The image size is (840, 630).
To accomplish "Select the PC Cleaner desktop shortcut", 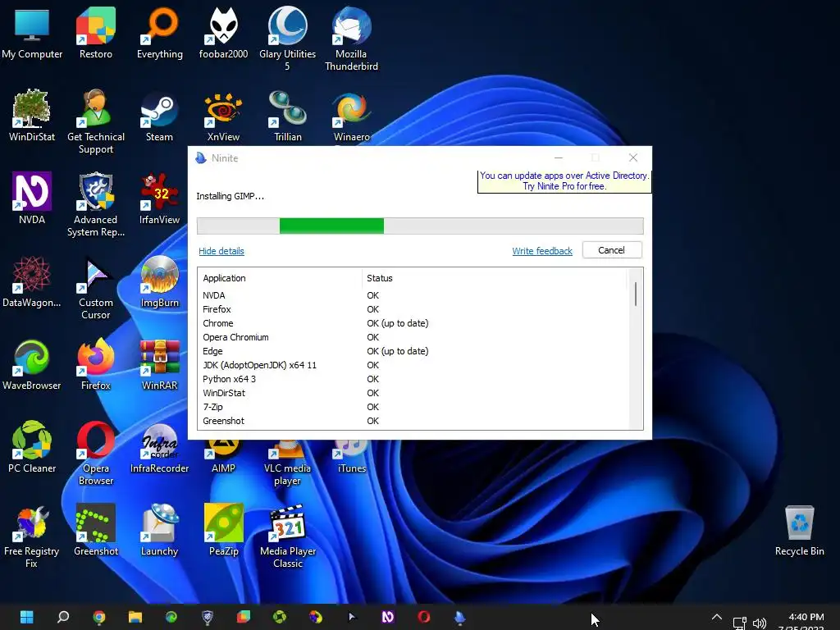I will (x=32, y=447).
